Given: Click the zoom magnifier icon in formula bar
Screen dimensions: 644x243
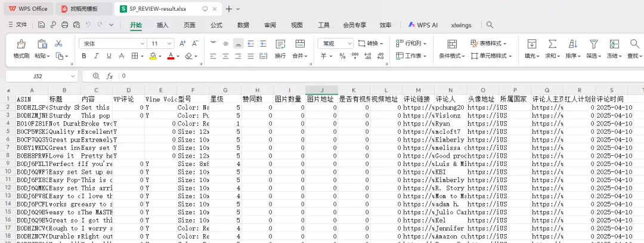Looking at the screenshot, I should [96, 76].
